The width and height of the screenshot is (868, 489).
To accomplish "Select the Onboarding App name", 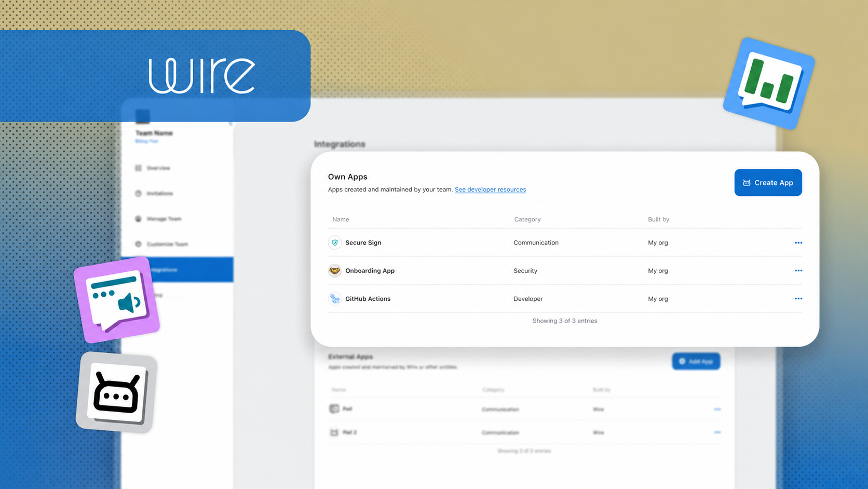I will pos(370,271).
